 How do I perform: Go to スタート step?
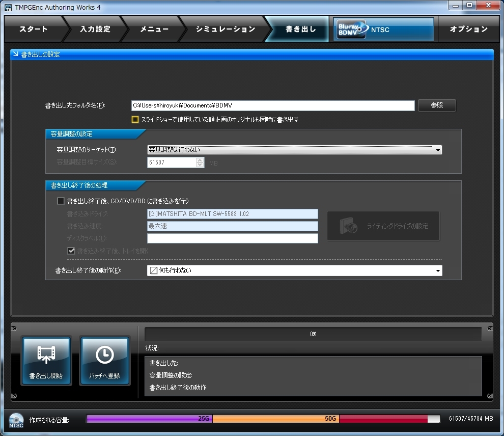tap(34, 29)
